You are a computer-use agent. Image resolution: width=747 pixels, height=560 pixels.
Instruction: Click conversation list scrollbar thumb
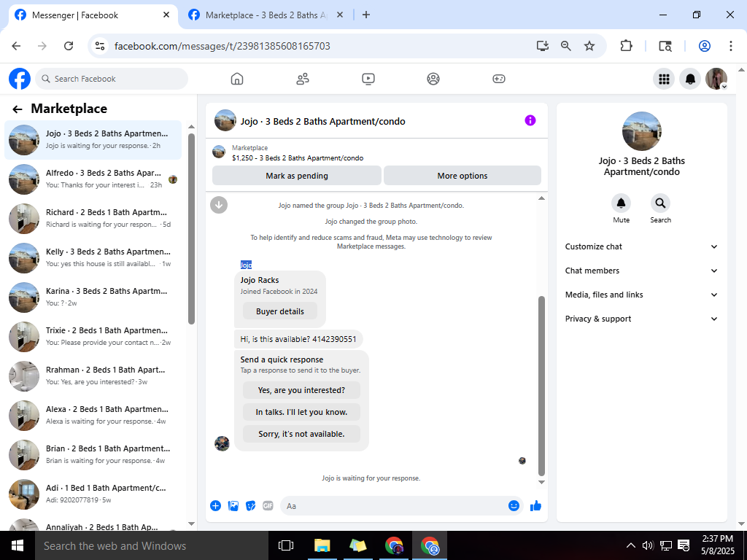tap(191, 228)
